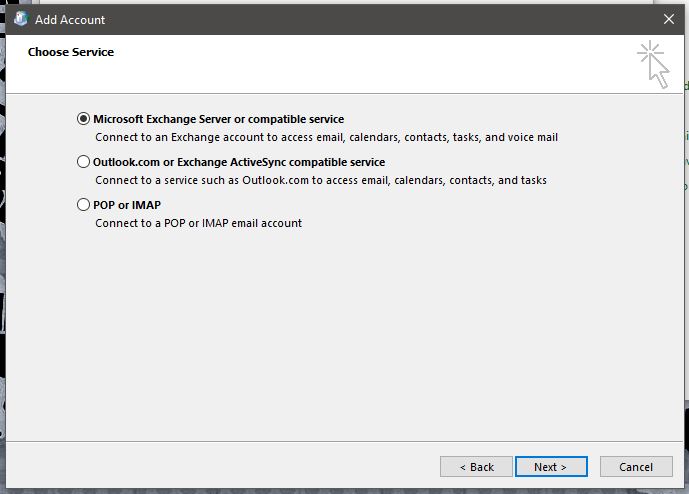Choose the POP or IMAP radio button
The height and width of the screenshot is (494, 689).
click(x=83, y=205)
